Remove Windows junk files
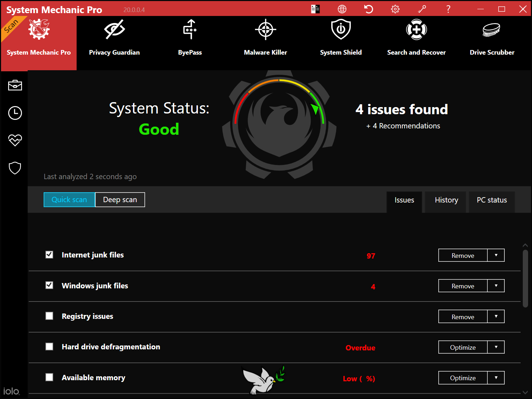532x399 pixels. (x=463, y=286)
